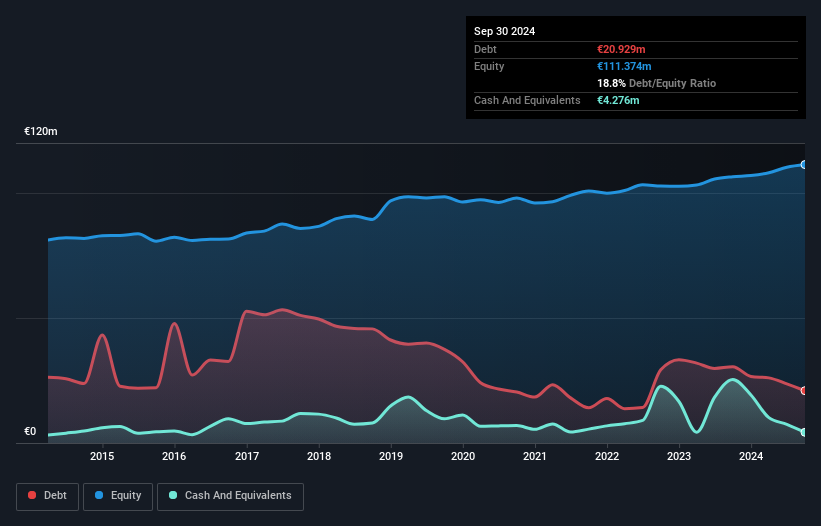Viewport: 821px width, 526px height.
Task: Toggle the Debt series legend button
Action: (x=48, y=496)
